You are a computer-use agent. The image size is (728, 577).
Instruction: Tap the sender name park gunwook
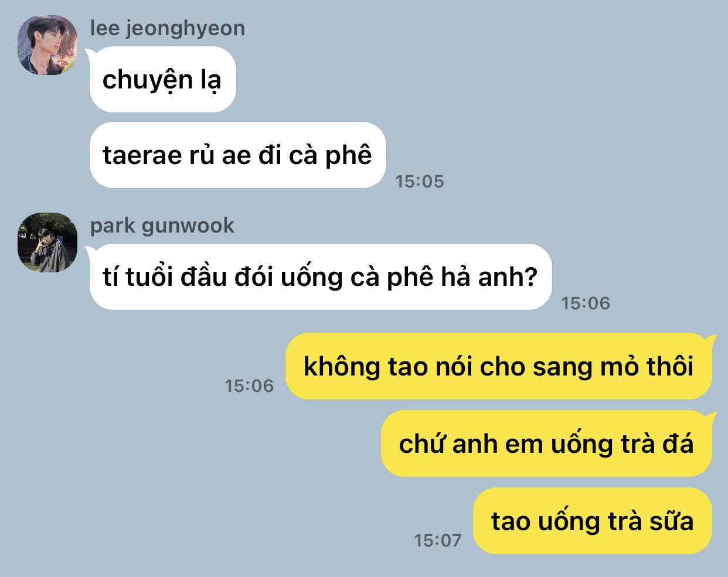(x=162, y=226)
